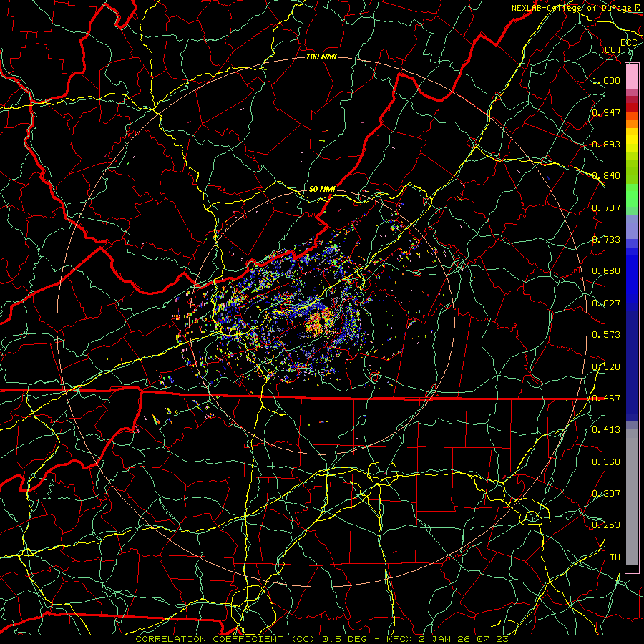Viewport: 644px width, 644px height.
Task: Click the 07:23 timestamp in the caption
Action: pyautogui.click(x=492, y=639)
